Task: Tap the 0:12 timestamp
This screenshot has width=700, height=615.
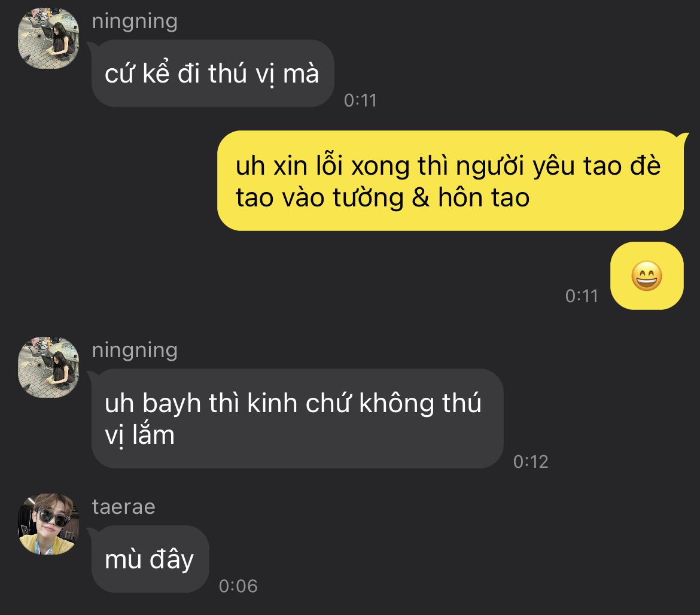Action: (x=531, y=461)
